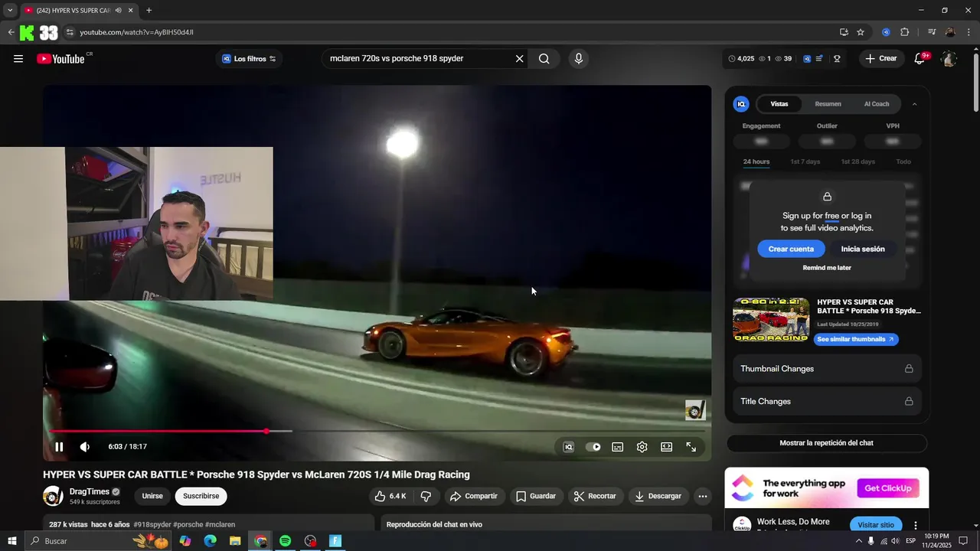Toggle subtitles in the player
The width and height of the screenshot is (980, 551).
point(618,447)
